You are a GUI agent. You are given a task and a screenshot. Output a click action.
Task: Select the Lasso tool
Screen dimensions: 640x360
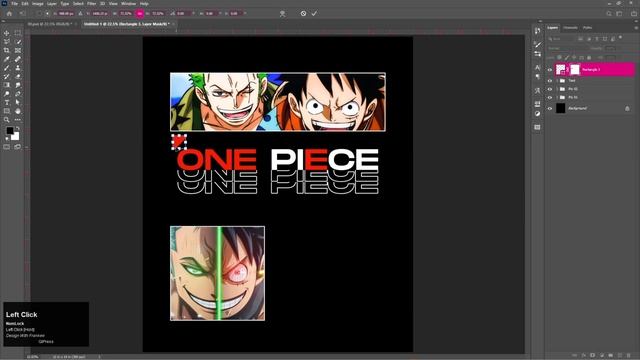7,42
